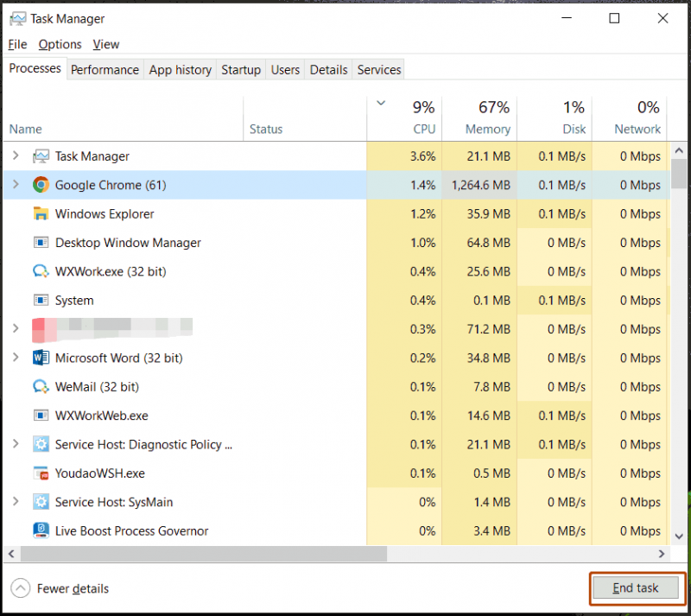Click the YoudaoWSH.exe process icon

(41, 473)
